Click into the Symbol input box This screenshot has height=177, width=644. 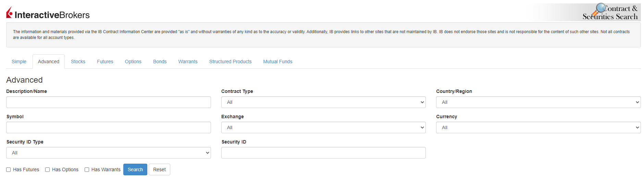click(109, 127)
